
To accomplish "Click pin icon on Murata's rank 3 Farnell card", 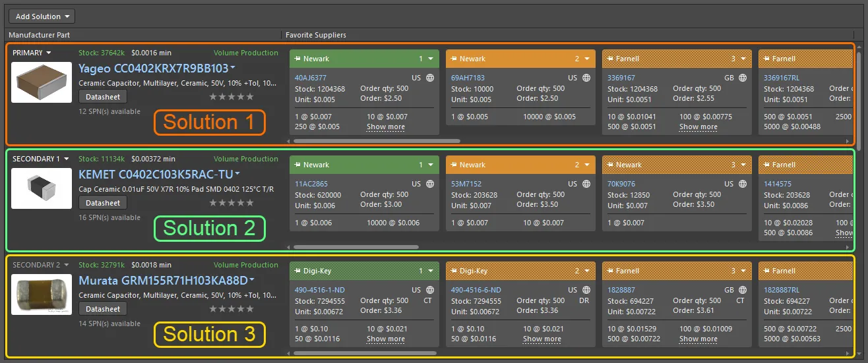I will [610, 271].
